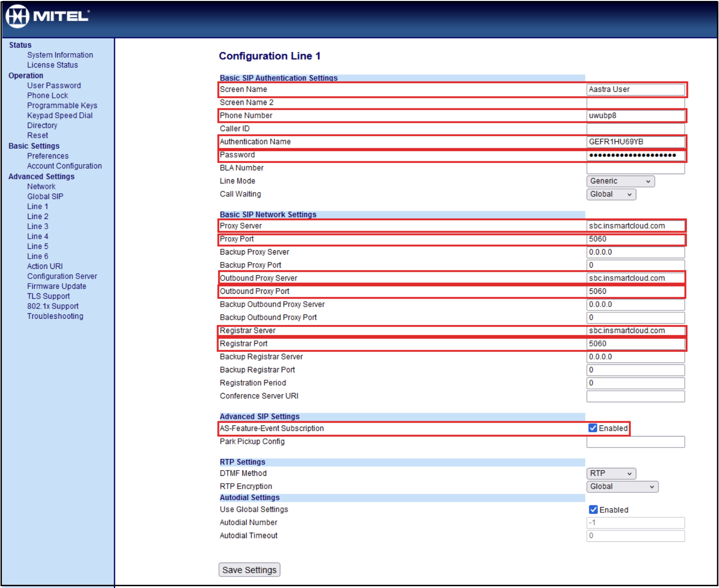Select Line 1 in sidebar

click(37, 206)
